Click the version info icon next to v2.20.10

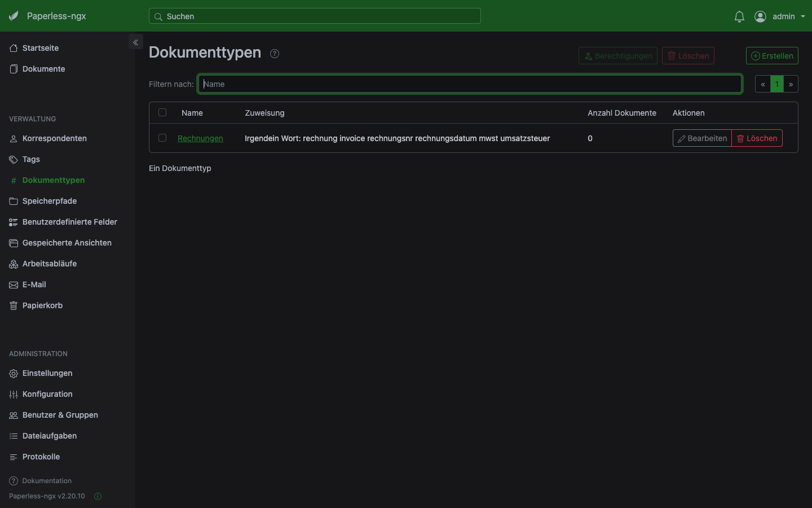[x=97, y=496]
